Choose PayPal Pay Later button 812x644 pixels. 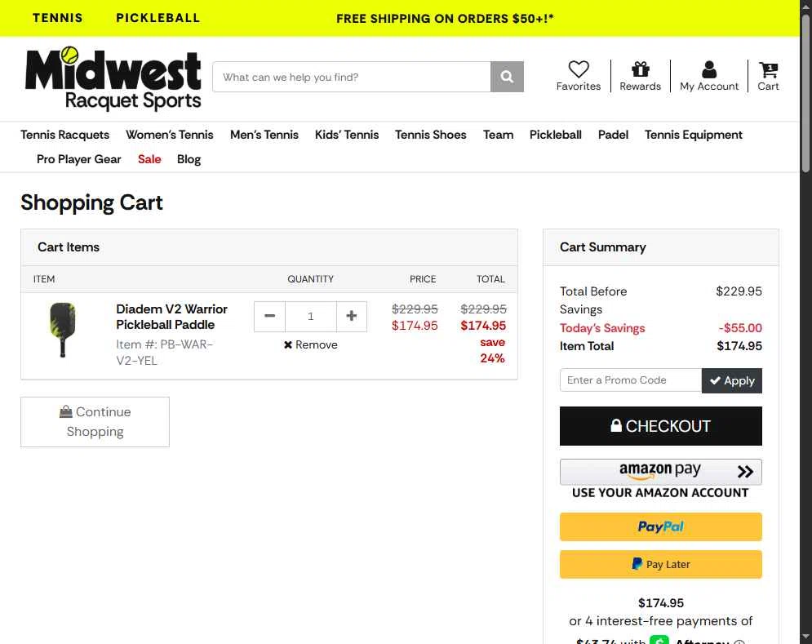coord(661,564)
